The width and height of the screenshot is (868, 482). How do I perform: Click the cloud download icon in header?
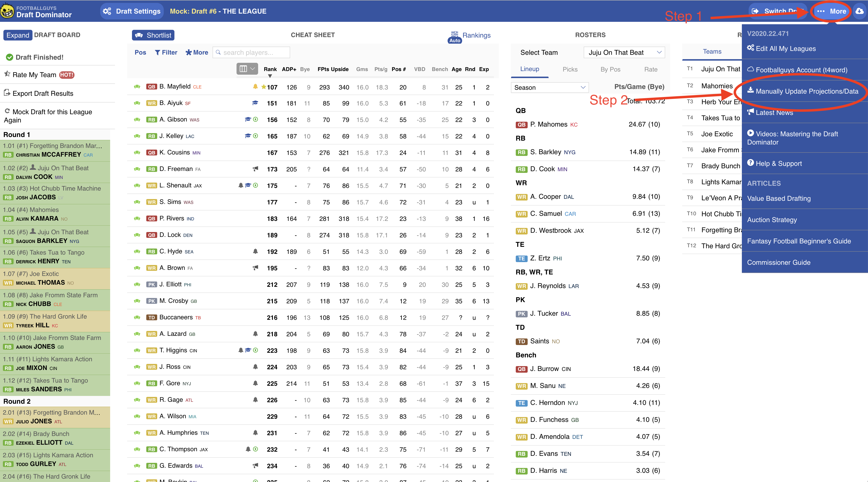[860, 11]
